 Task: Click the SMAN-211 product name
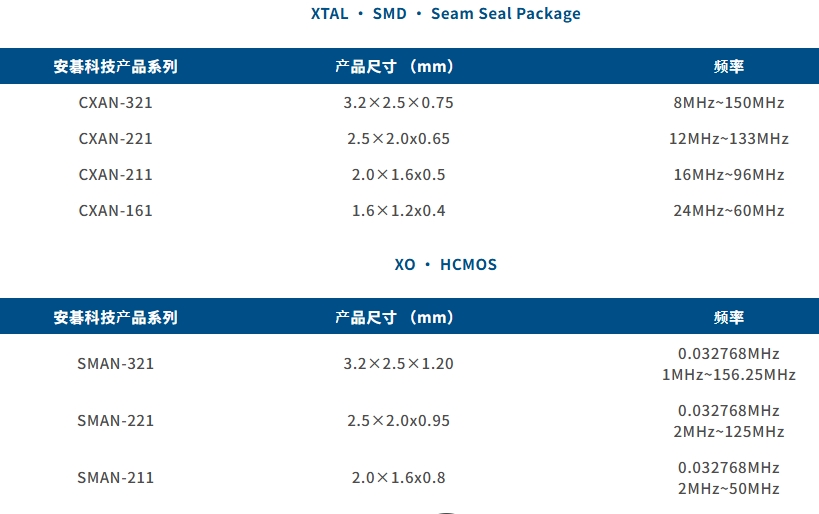click(x=115, y=477)
